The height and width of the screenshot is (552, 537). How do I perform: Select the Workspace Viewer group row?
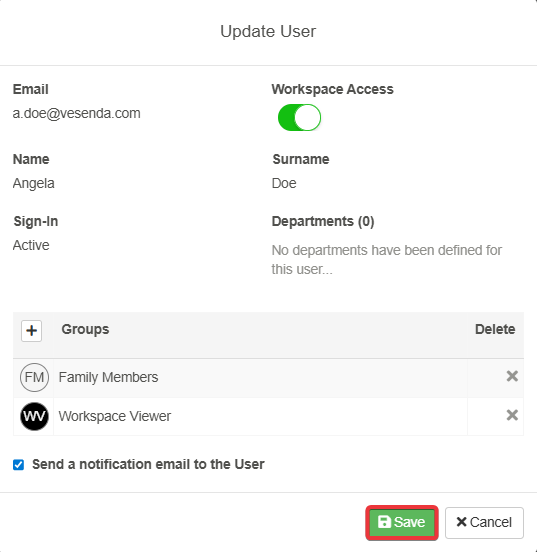pos(268,416)
